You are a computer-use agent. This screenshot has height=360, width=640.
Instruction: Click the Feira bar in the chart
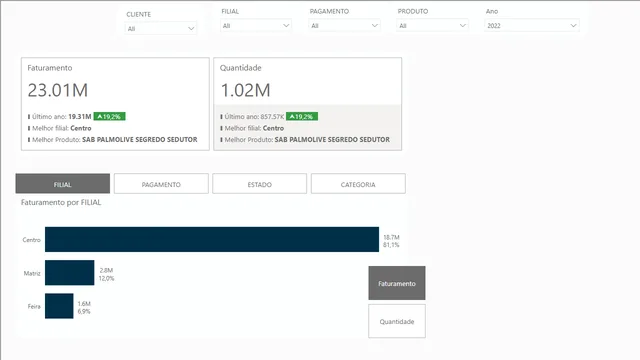59,306
